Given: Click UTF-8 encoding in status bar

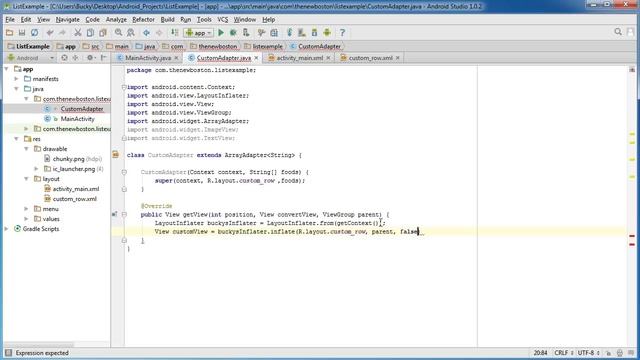Looking at the screenshot, I should click(588, 353).
